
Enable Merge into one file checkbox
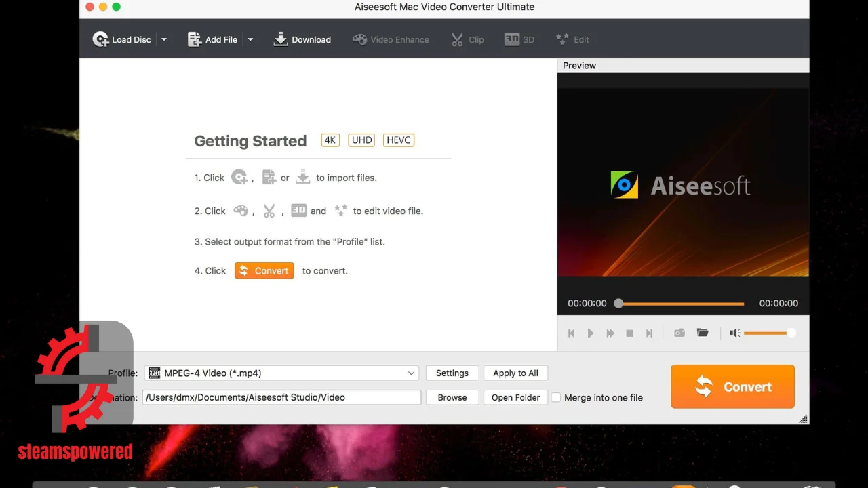[x=556, y=397]
